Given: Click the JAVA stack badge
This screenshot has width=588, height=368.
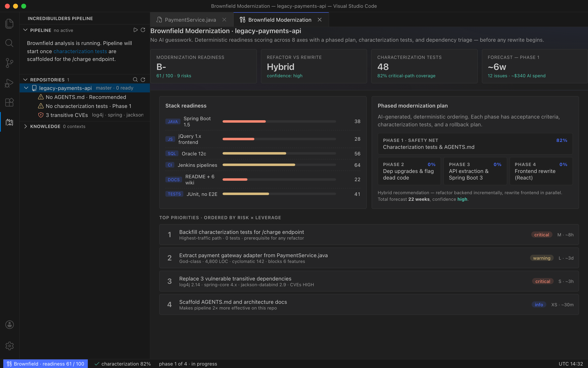Looking at the screenshot, I should point(173,121).
